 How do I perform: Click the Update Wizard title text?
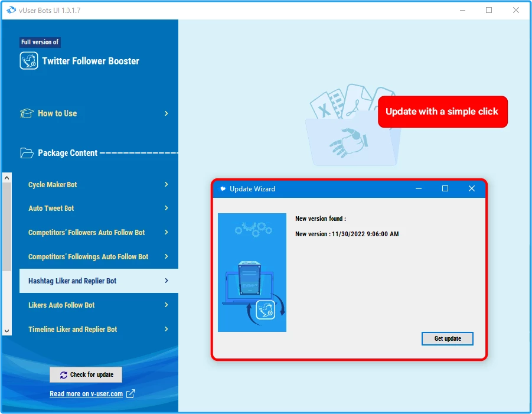pos(253,188)
